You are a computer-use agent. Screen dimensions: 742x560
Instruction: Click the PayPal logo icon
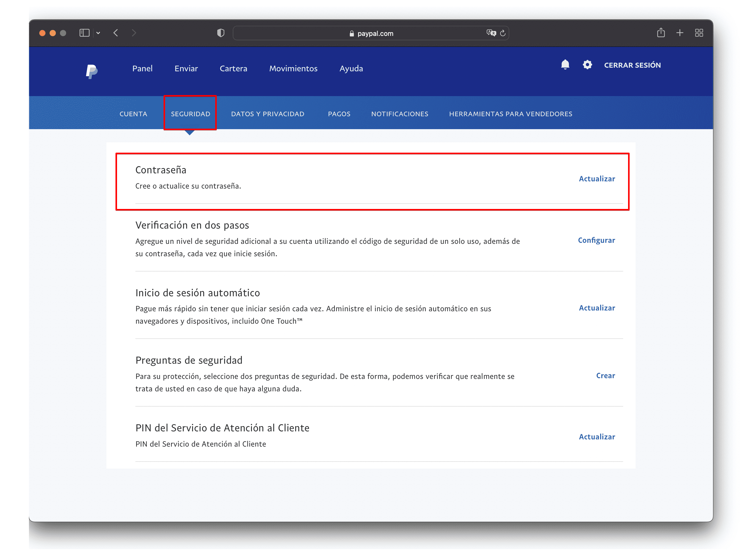tap(91, 71)
